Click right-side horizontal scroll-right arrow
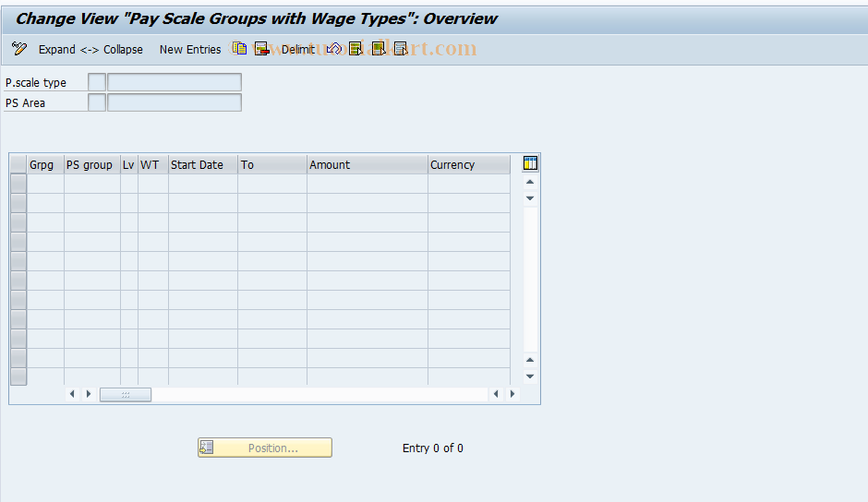This screenshot has height=502, width=868. pos(512,394)
